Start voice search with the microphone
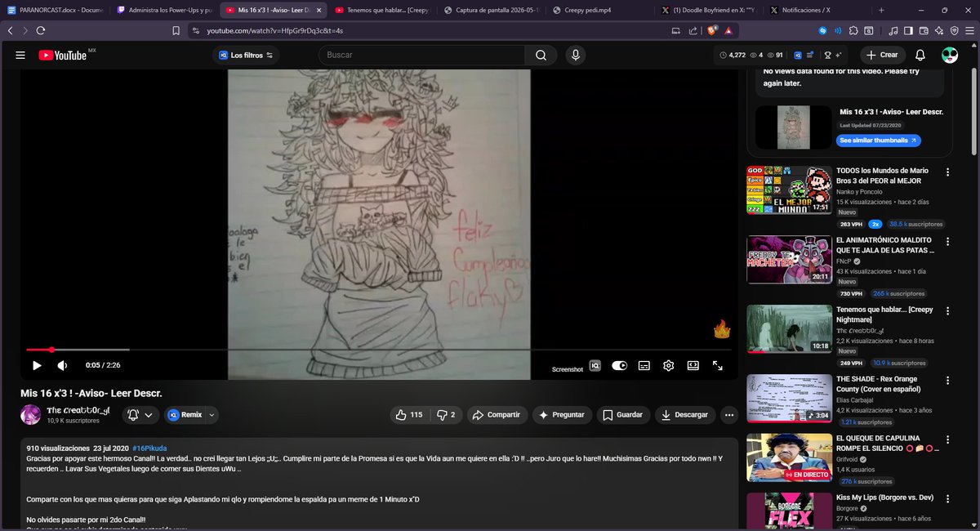 click(x=576, y=55)
